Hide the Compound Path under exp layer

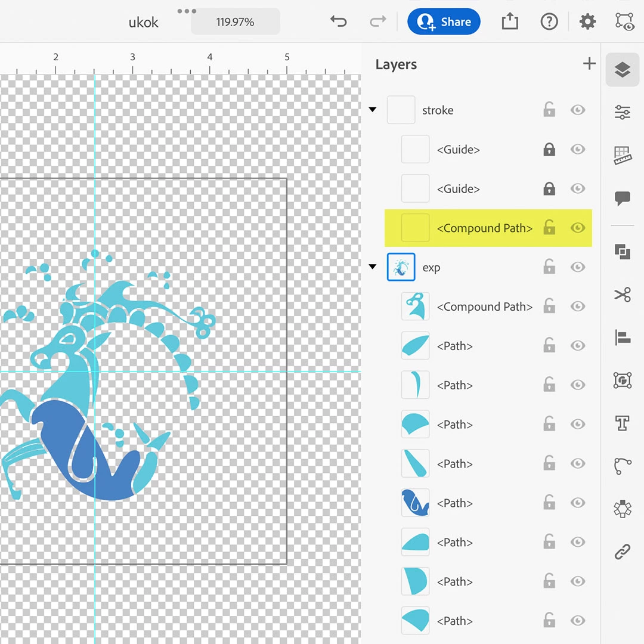click(577, 306)
